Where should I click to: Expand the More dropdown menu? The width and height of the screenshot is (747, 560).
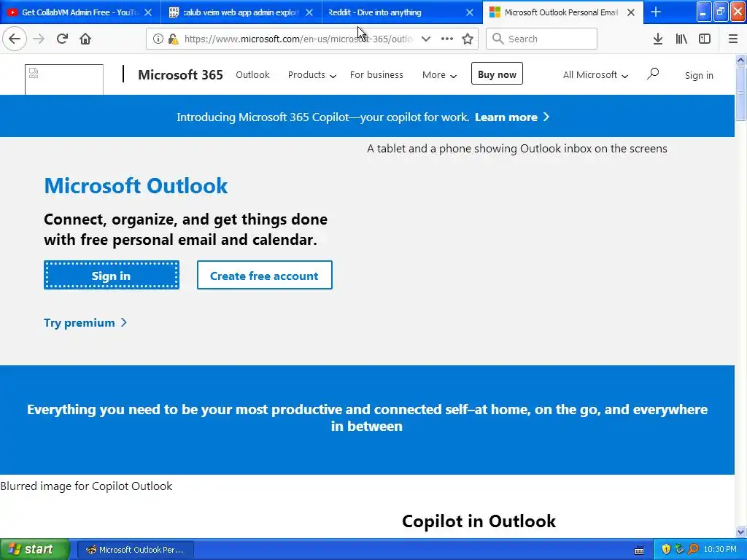pyautogui.click(x=439, y=75)
